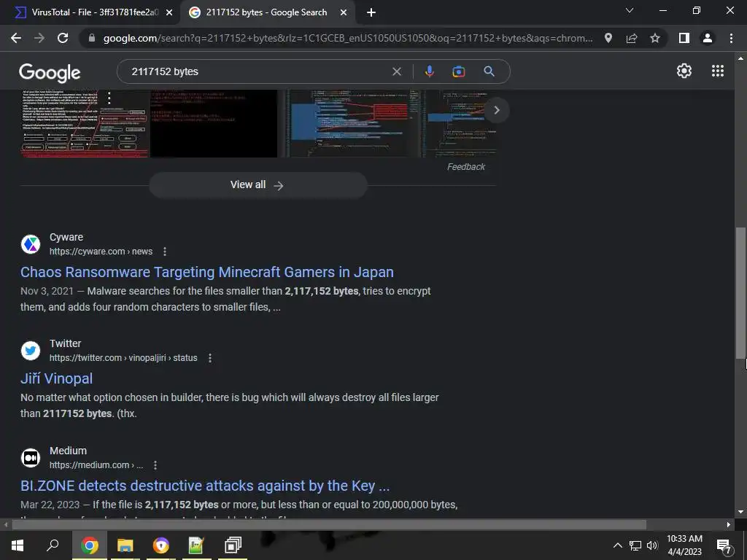This screenshot has width=747, height=560.
Task: Close the Google Search tab
Action: [x=344, y=13]
